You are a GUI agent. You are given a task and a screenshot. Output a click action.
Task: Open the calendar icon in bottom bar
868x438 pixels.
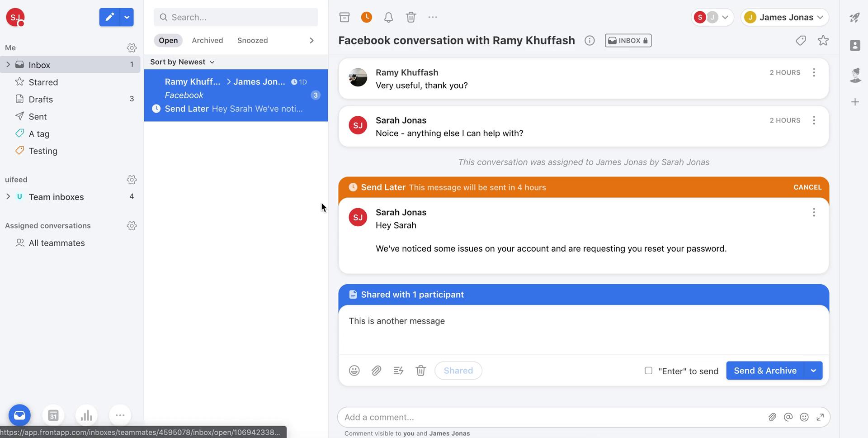click(x=53, y=415)
